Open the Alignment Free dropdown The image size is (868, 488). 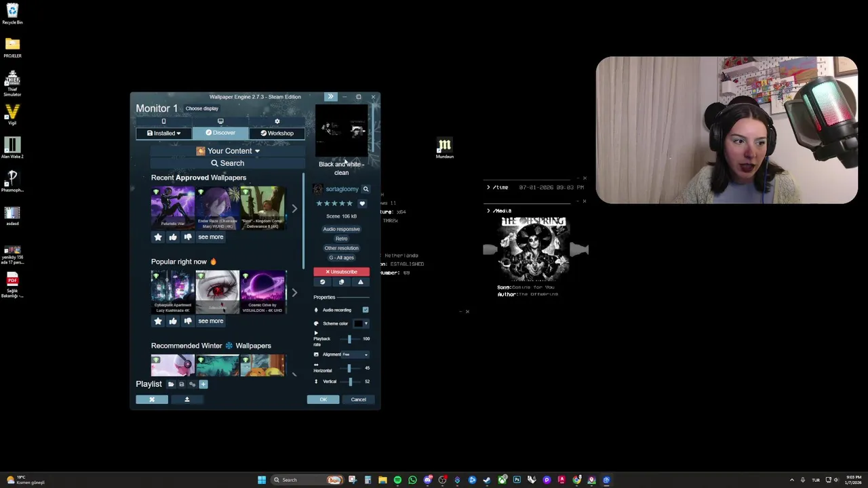[355, 354]
